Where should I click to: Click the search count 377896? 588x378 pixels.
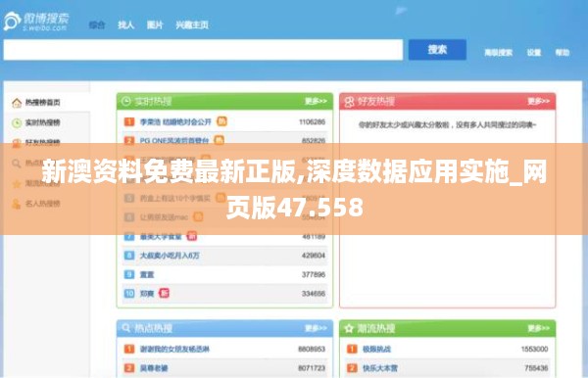pos(314,274)
